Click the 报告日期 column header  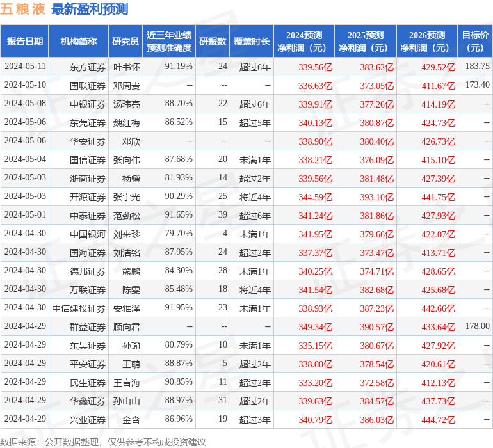coord(25,41)
